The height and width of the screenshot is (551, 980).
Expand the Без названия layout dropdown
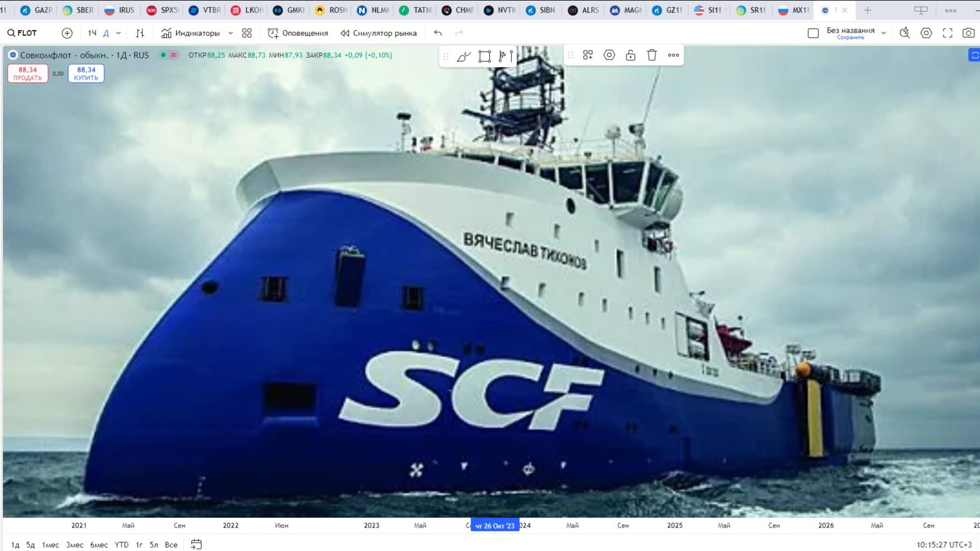click(884, 33)
